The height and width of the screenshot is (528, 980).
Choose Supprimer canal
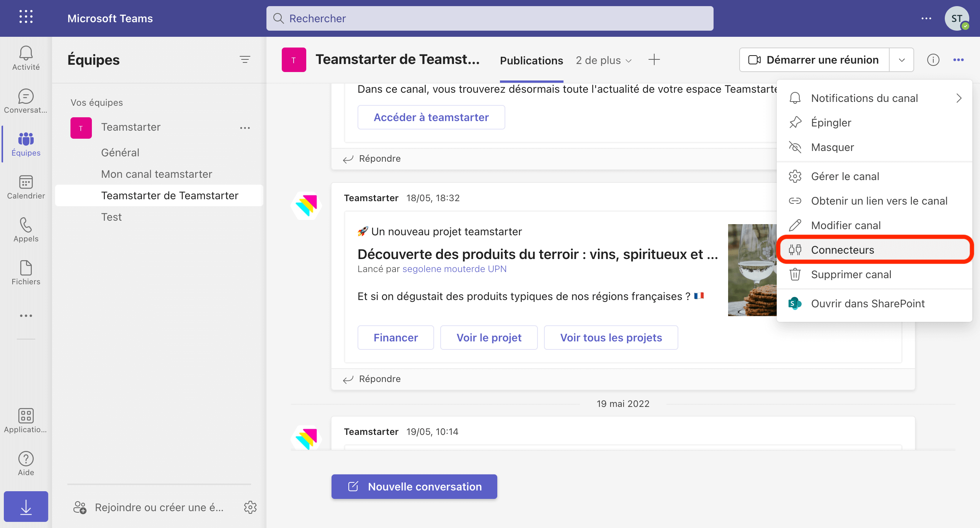pos(875,274)
